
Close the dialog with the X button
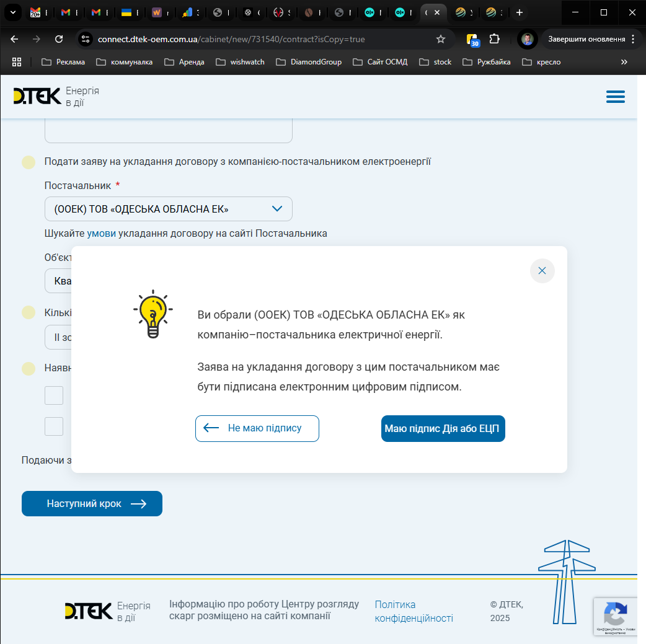click(x=542, y=271)
